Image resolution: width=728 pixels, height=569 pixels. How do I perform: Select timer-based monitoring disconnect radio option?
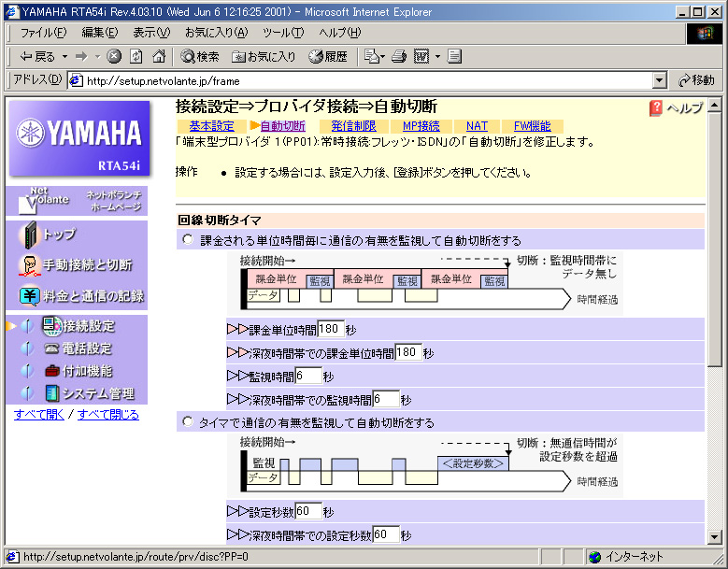tap(187, 422)
